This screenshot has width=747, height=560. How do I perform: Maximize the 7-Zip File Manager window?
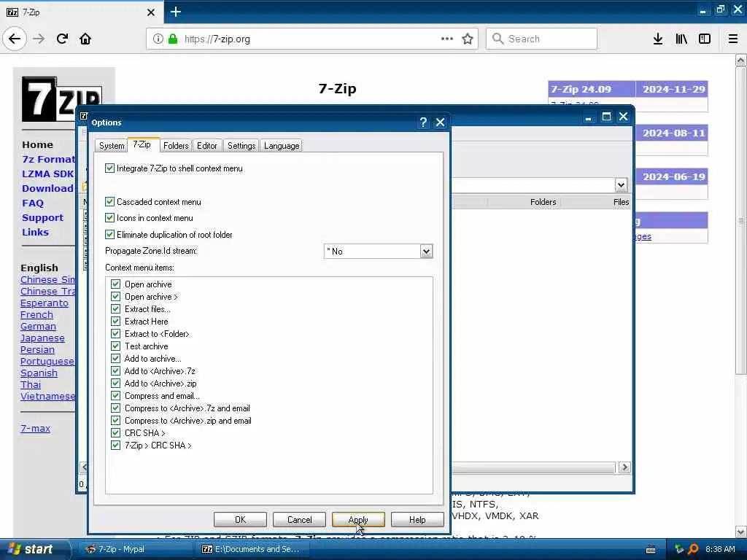(x=606, y=117)
